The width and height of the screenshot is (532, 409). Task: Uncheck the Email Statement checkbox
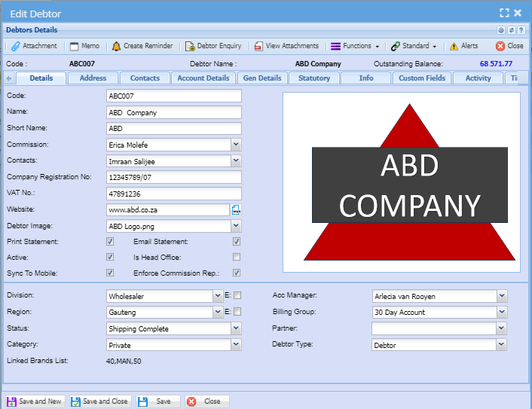(237, 242)
